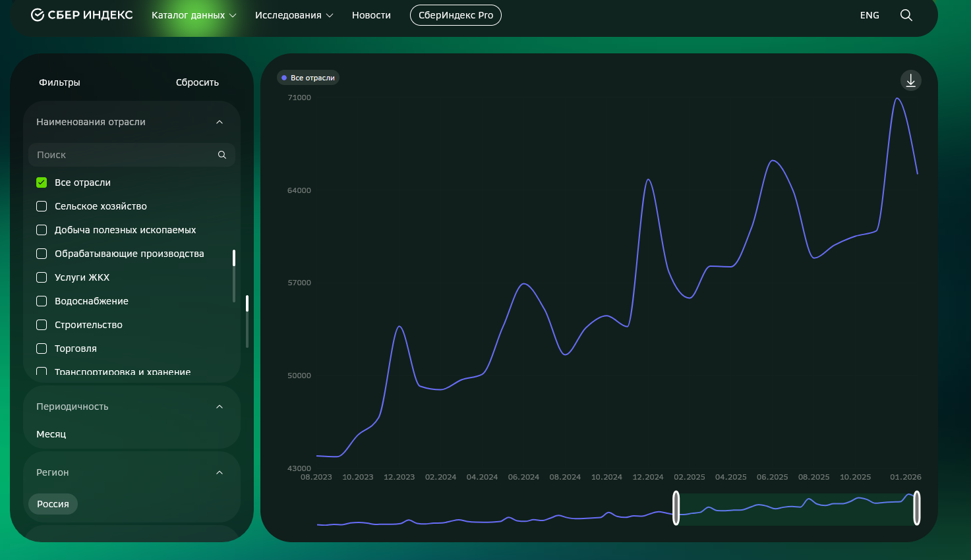Collapse the 'Наименования отрасли' section
Screen dimensions: 971x560
point(220,122)
